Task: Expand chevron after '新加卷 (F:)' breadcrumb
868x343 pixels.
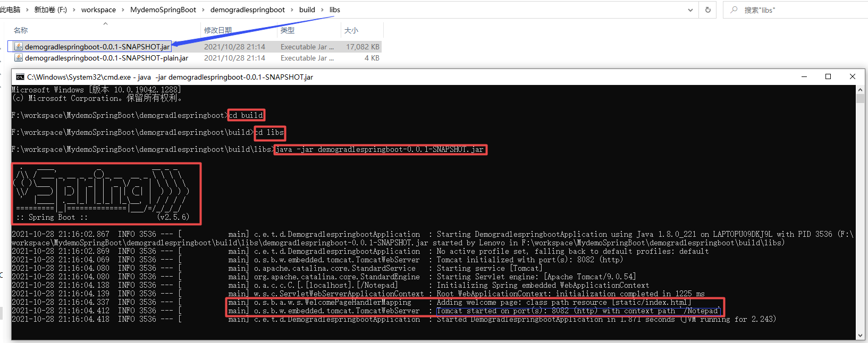Action: [74, 10]
